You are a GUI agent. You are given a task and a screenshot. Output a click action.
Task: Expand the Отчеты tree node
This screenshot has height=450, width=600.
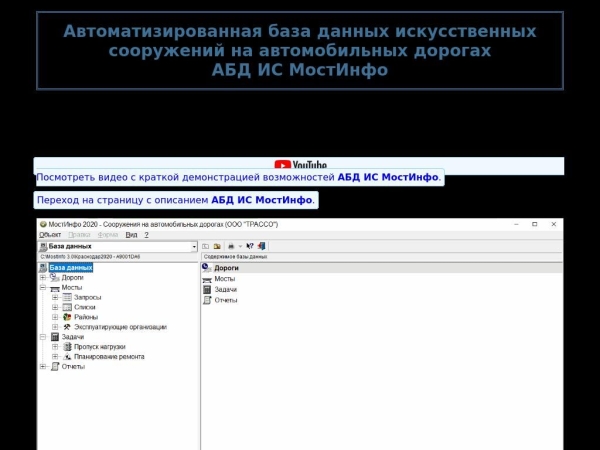43,367
